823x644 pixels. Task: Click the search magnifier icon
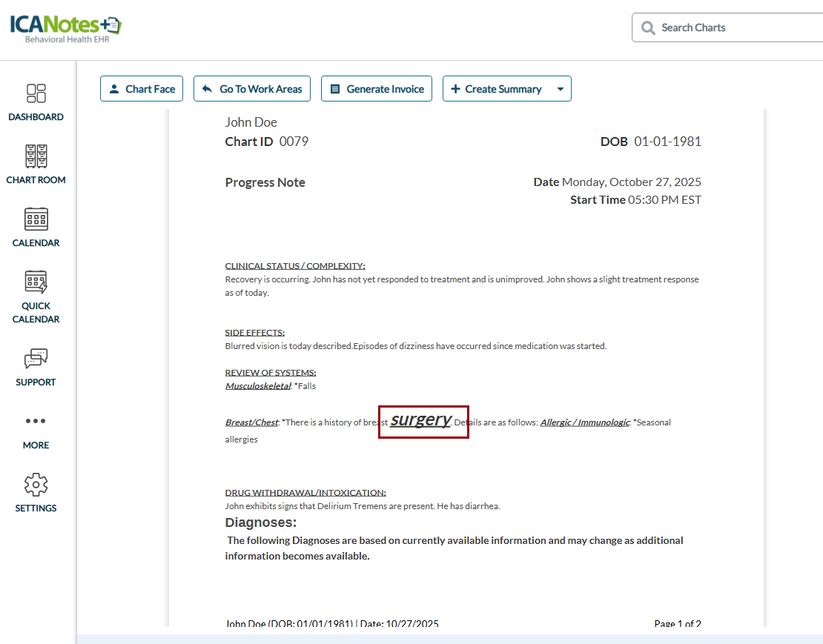pyautogui.click(x=648, y=28)
